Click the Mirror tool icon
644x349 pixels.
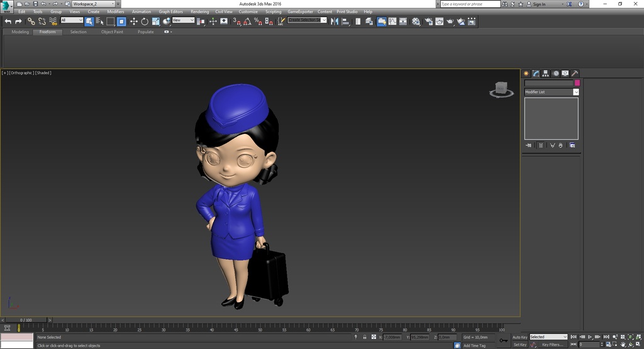coord(335,21)
